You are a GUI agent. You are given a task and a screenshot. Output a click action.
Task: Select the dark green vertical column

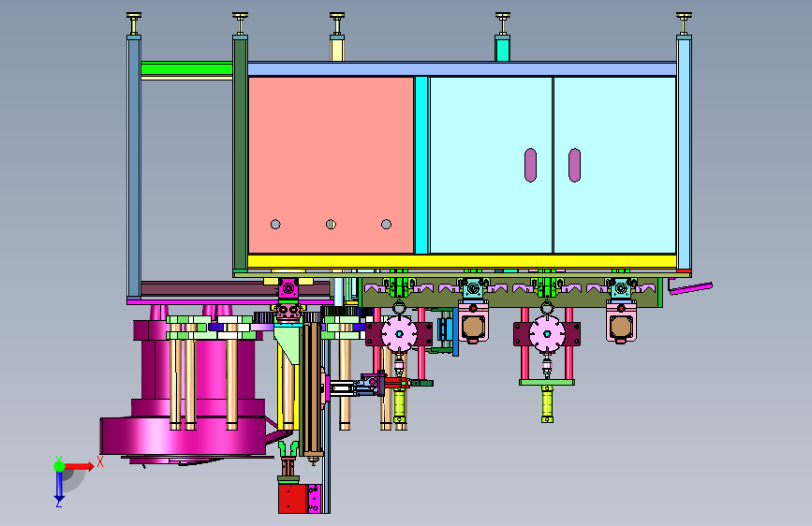click(x=241, y=153)
